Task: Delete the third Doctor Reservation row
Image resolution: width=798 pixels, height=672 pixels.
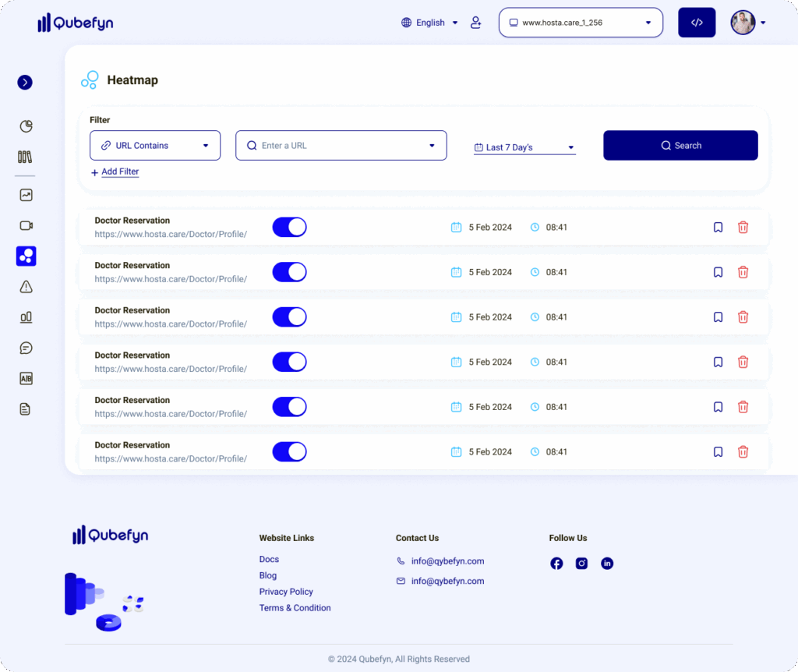Action: coord(743,317)
